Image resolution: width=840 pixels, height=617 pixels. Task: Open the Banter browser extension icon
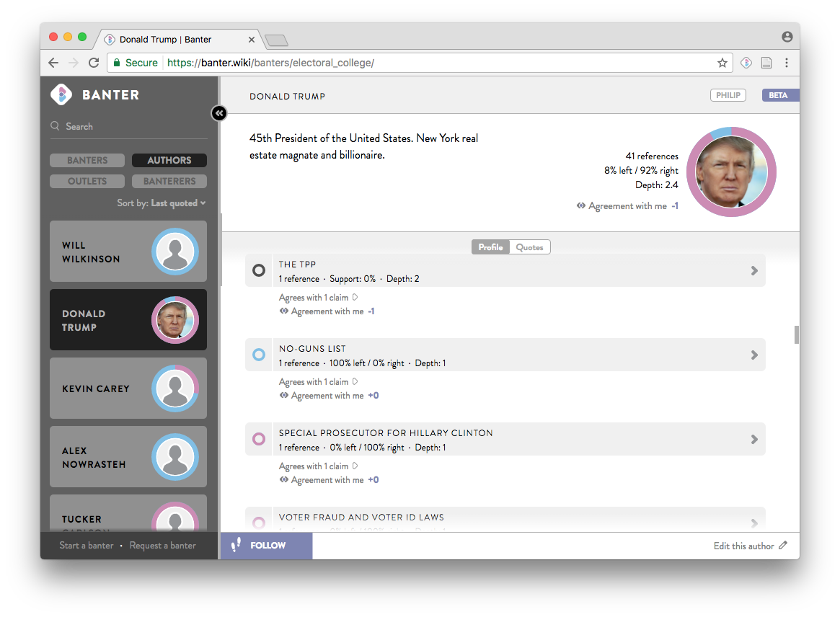pyautogui.click(x=746, y=63)
